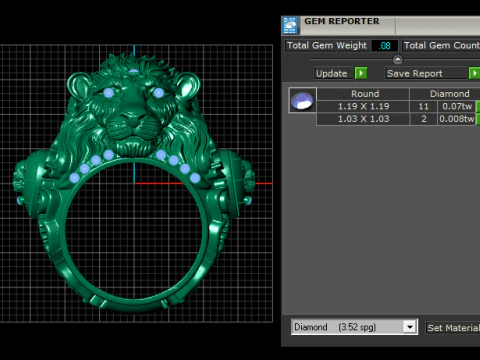
Task: Select the 1.03 X 1.03 size cell
Action: coord(363,119)
